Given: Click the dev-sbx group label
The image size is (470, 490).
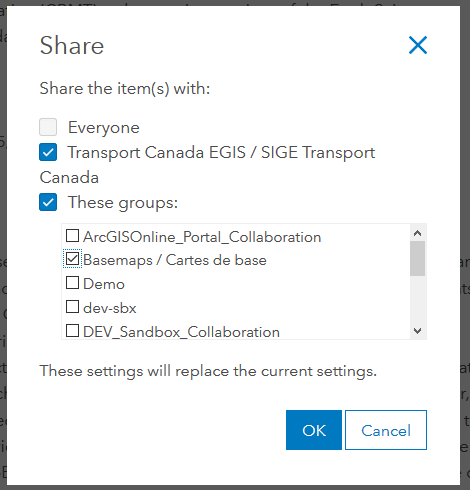Looking at the screenshot, I should click(x=110, y=308).
